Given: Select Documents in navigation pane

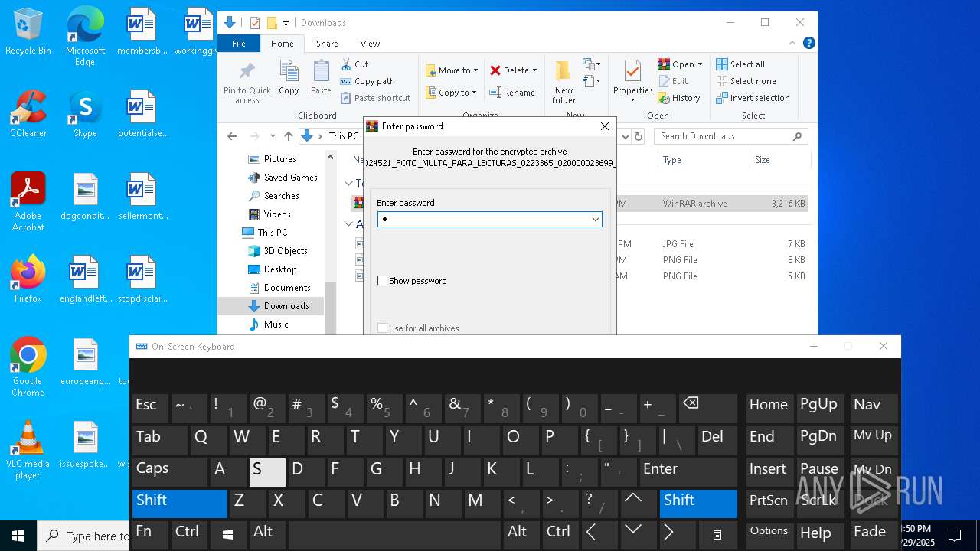Looking at the screenshot, I should point(287,288).
